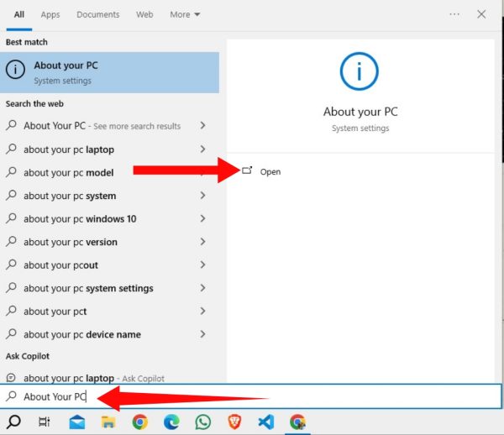The height and width of the screenshot is (435, 504).
Task: Switch to the Web tab
Action: click(144, 14)
